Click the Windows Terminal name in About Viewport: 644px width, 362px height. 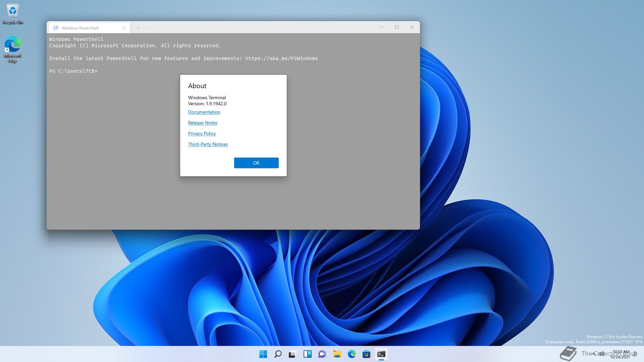pyautogui.click(x=207, y=98)
